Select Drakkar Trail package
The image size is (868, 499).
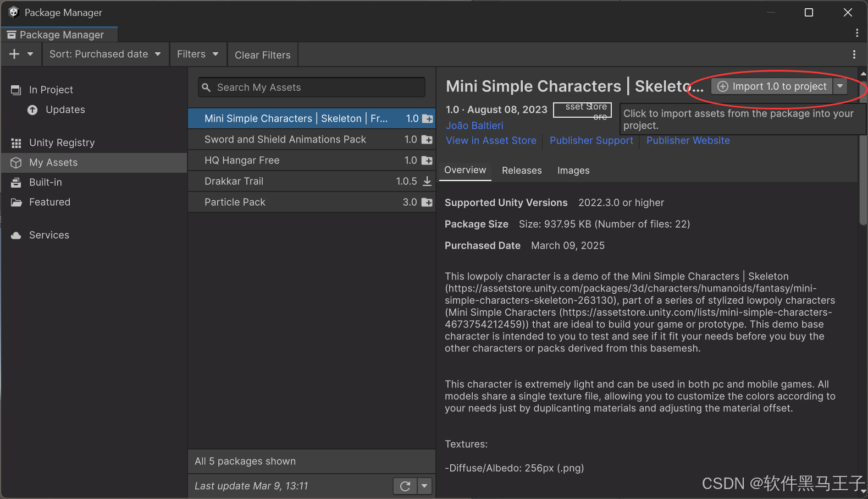[x=312, y=181]
